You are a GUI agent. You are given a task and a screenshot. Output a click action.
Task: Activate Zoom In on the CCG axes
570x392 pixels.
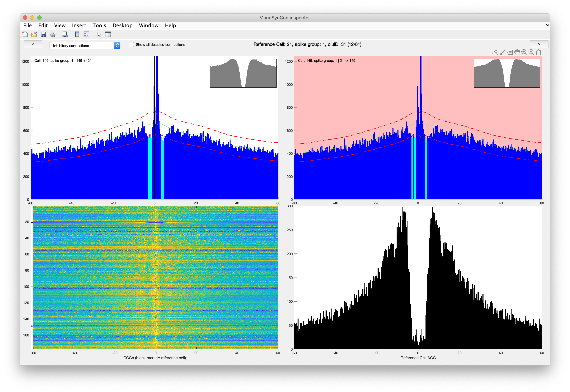tap(524, 52)
